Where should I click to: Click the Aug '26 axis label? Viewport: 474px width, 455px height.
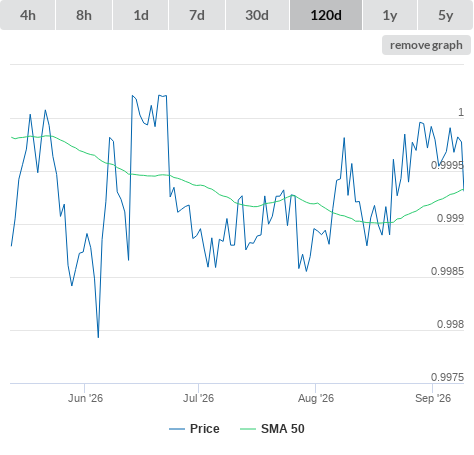316,398
